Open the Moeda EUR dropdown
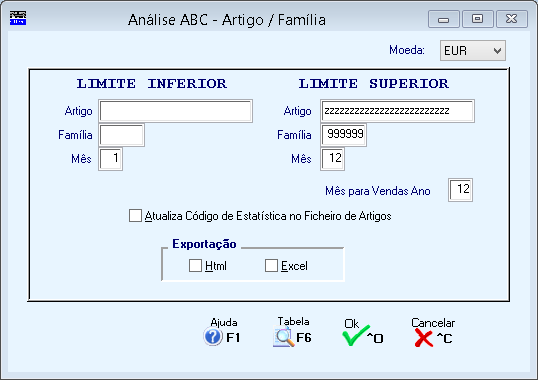This screenshot has height=380, width=538. (472, 51)
